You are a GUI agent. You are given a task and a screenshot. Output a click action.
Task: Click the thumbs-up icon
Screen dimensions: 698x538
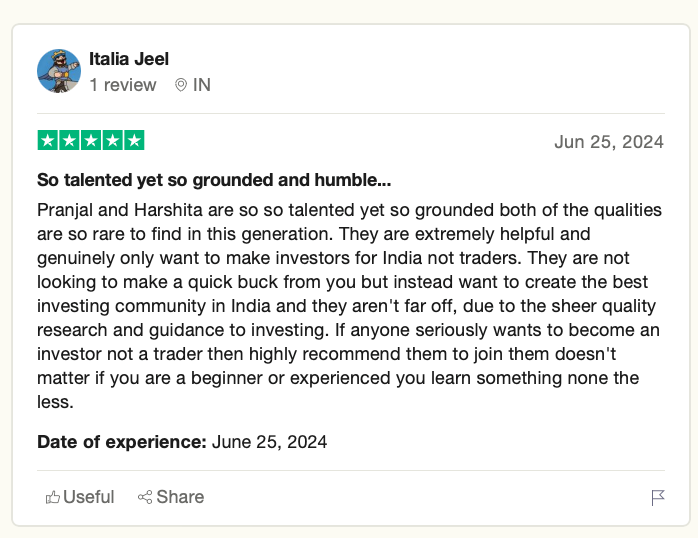(53, 497)
